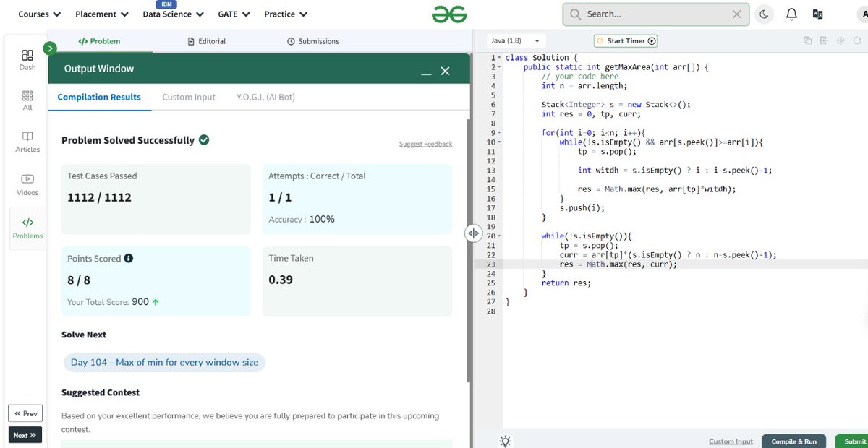Click the Prev button
868x448 pixels.
coord(25,413)
